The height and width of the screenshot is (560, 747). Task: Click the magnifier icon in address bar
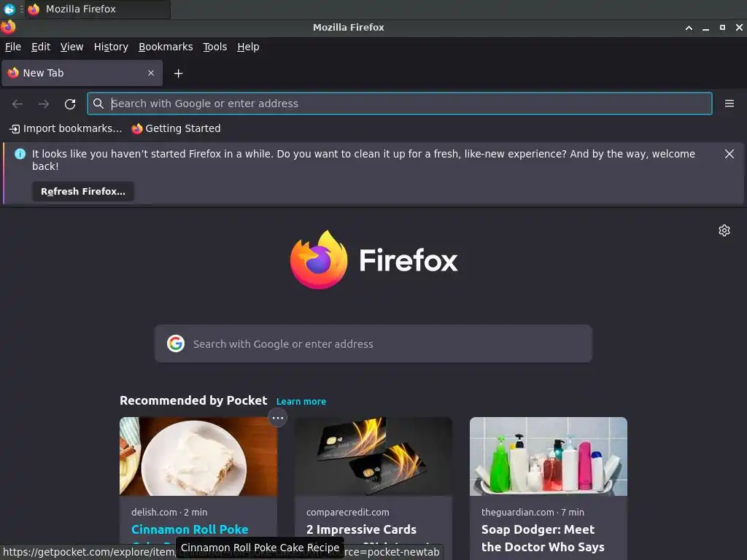tap(98, 104)
